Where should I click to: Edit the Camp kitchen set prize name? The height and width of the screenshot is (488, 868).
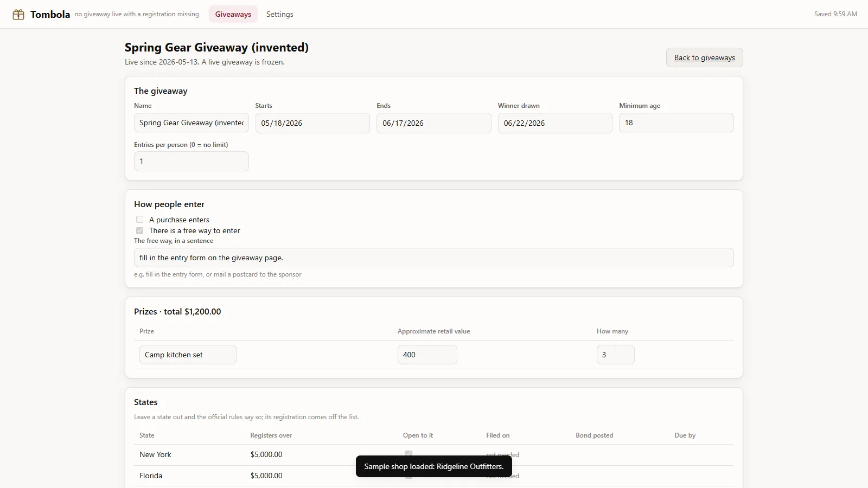pyautogui.click(x=188, y=355)
